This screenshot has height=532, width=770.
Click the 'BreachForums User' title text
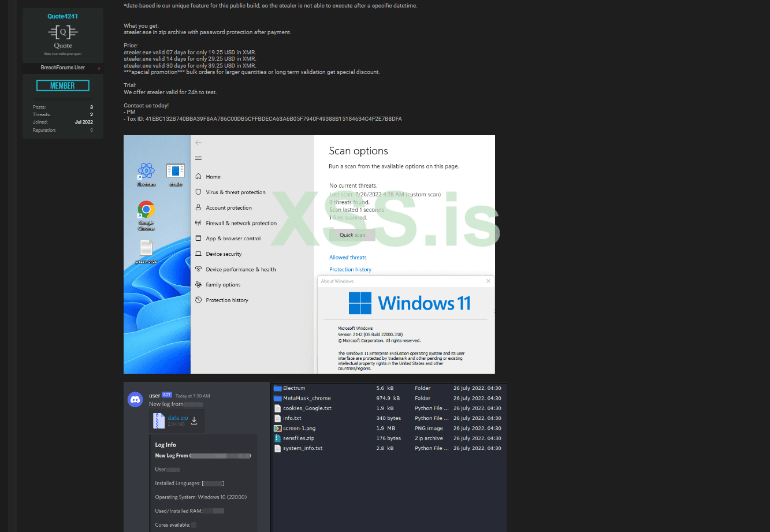[x=63, y=68]
